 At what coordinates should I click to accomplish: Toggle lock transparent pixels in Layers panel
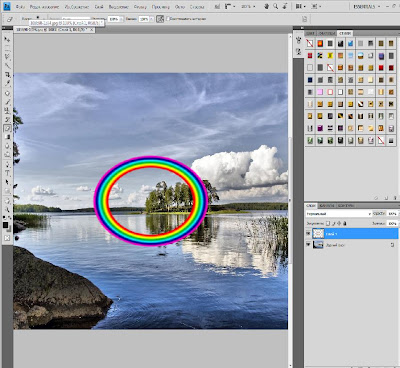328,223
